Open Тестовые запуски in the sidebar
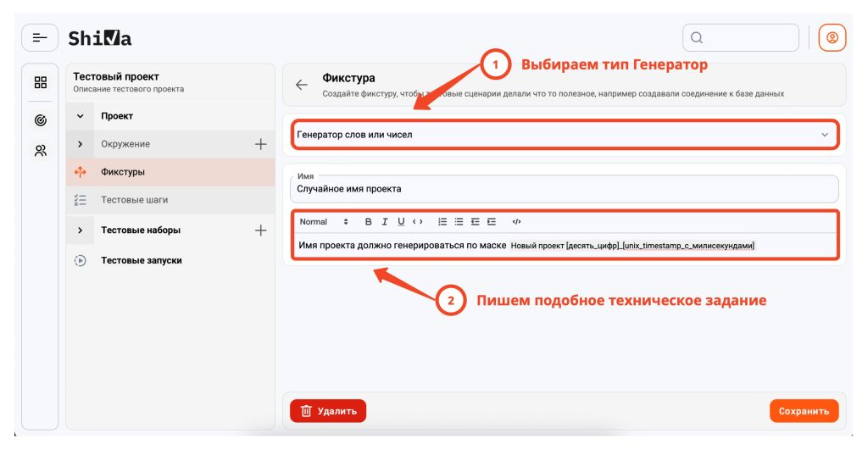Screen dimensions: 868x450 pos(141,260)
